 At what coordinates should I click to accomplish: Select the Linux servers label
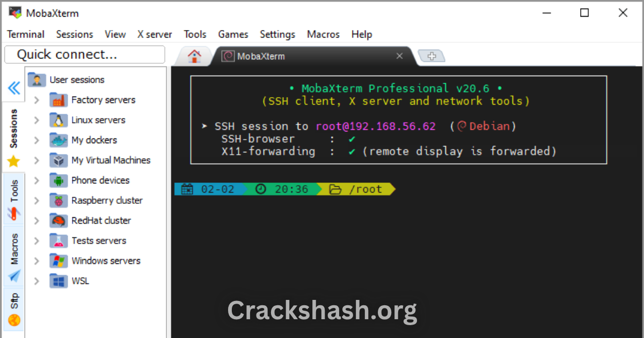(98, 120)
